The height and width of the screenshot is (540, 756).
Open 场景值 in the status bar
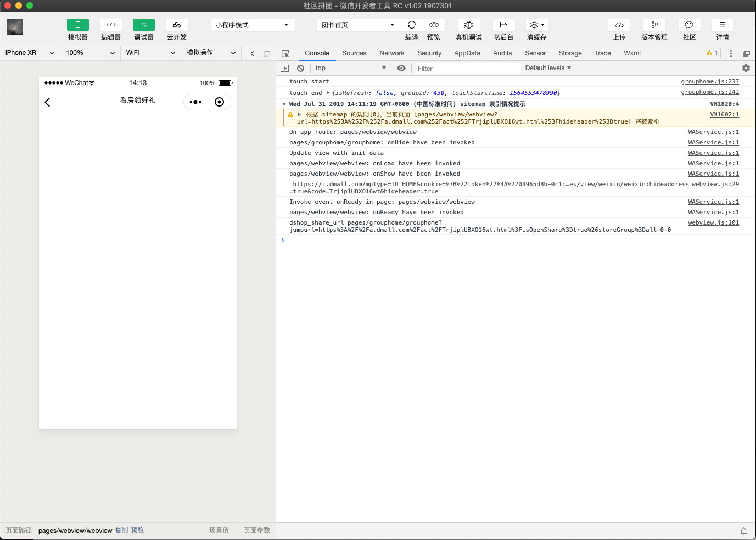click(x=219, y=531)
